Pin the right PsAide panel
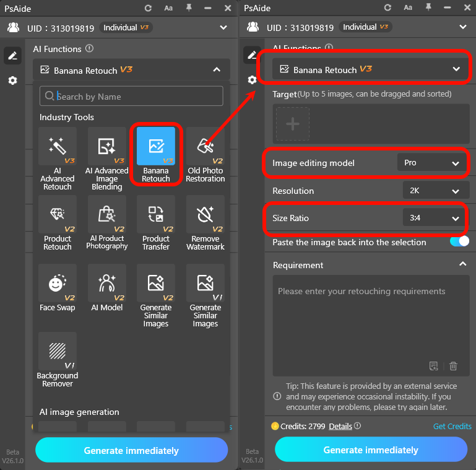Screen dimensions: 476x470 [x=428, y=7]
